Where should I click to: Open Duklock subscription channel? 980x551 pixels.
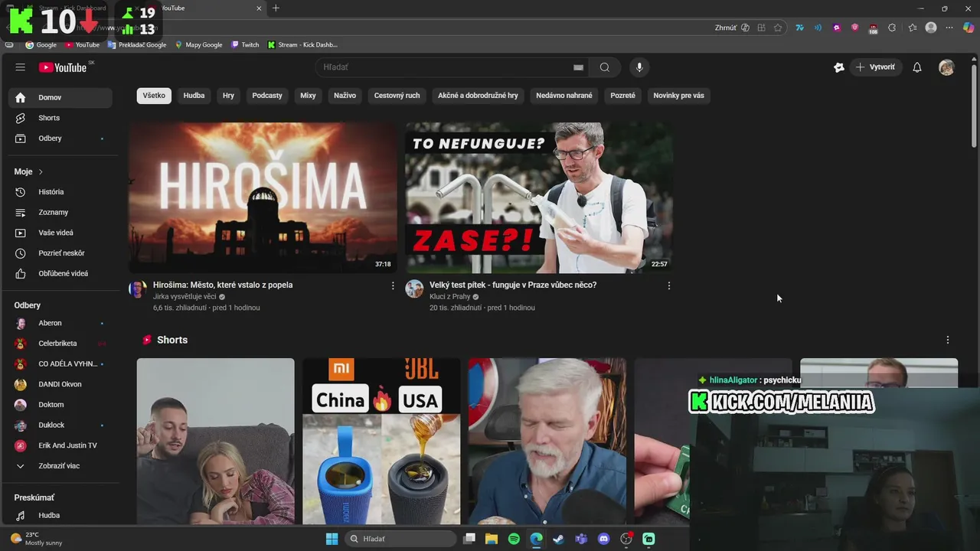pos(60,425)
